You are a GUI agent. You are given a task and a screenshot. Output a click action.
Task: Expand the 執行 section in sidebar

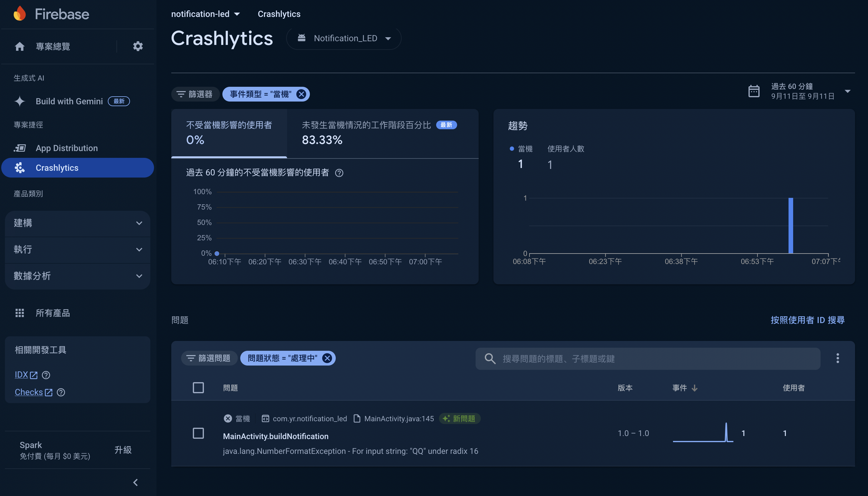click(78, 249)
